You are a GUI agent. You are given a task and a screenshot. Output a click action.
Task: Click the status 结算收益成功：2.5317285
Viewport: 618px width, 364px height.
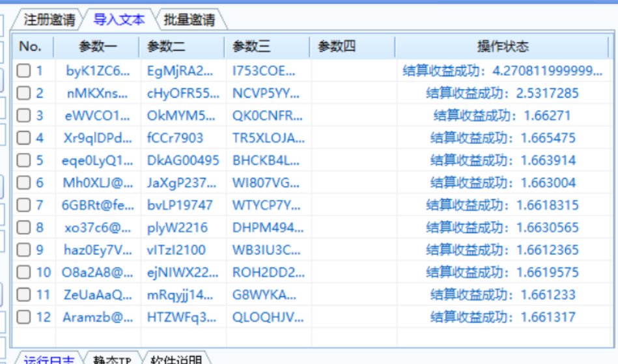tap(502, 93)
